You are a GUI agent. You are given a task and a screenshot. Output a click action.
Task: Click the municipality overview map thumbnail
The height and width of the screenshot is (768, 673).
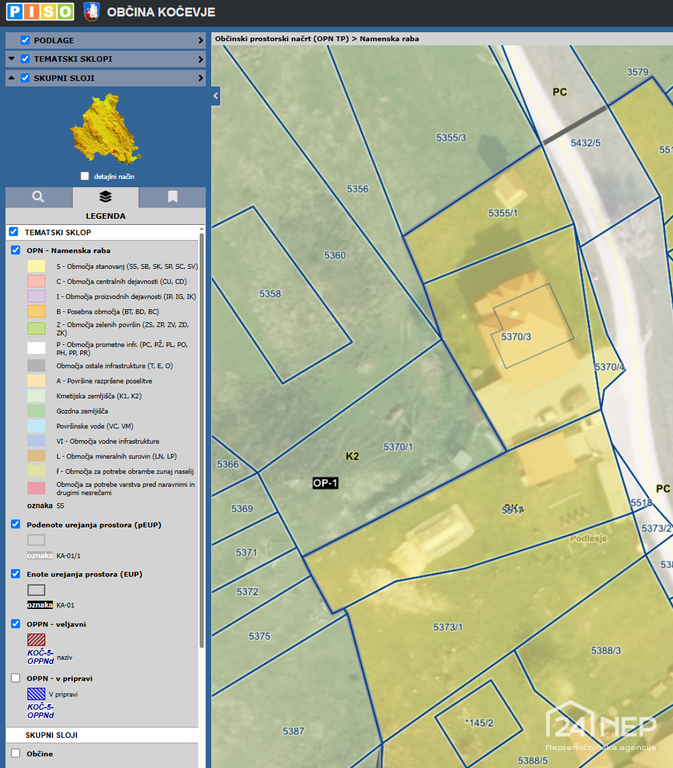pyautogui.click(x=104, y=130)
